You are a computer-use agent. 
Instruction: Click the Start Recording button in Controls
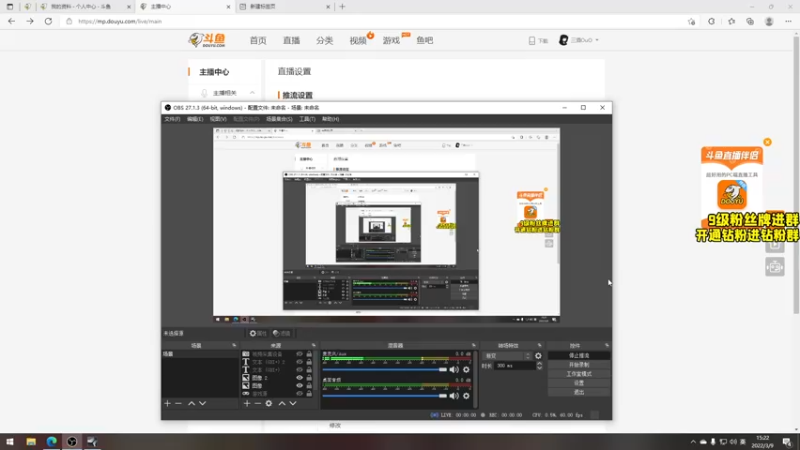click(579, 364)
